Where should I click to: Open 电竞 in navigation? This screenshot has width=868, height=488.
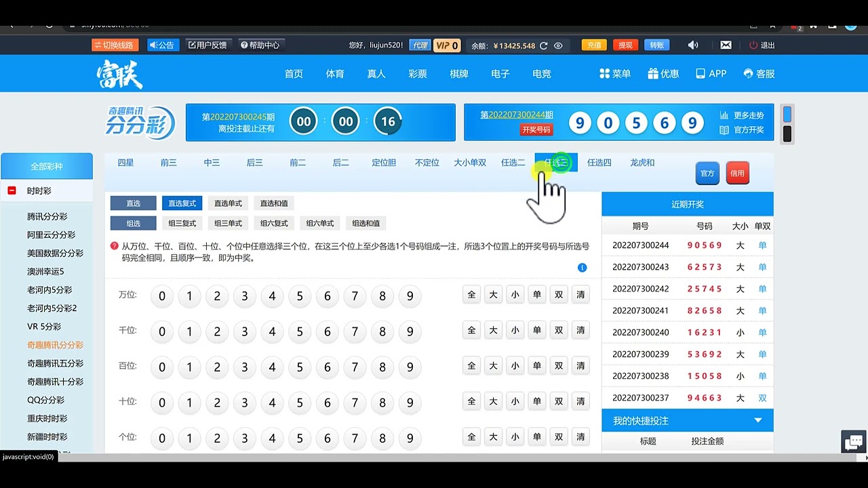(x=542, y=74)
